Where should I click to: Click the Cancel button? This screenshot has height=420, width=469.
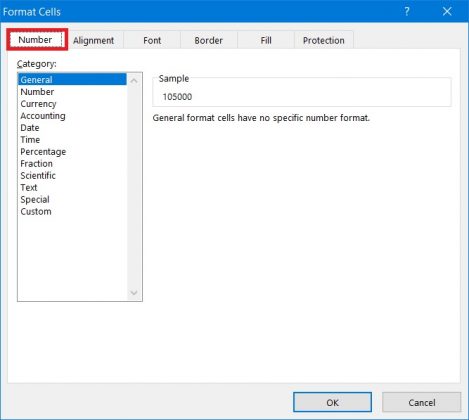(x=422, y=402)
